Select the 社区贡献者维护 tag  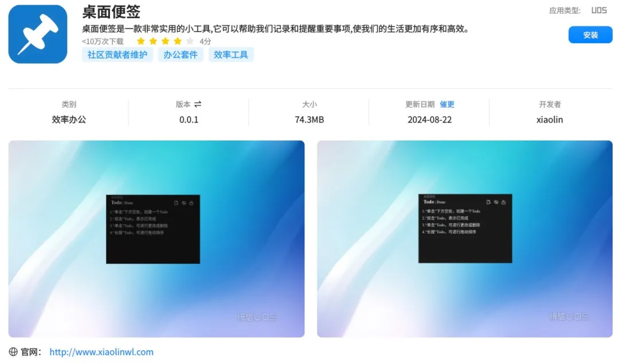coord(117,55)
